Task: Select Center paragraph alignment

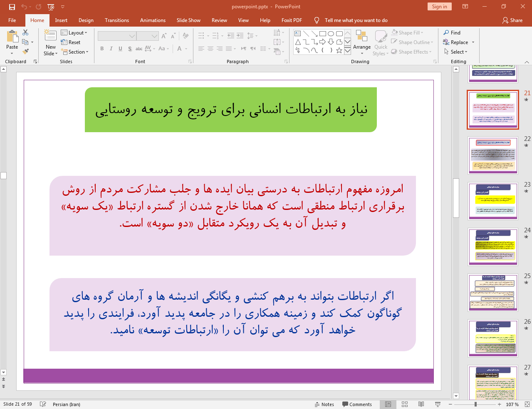Action: click(x=210, y=49)
